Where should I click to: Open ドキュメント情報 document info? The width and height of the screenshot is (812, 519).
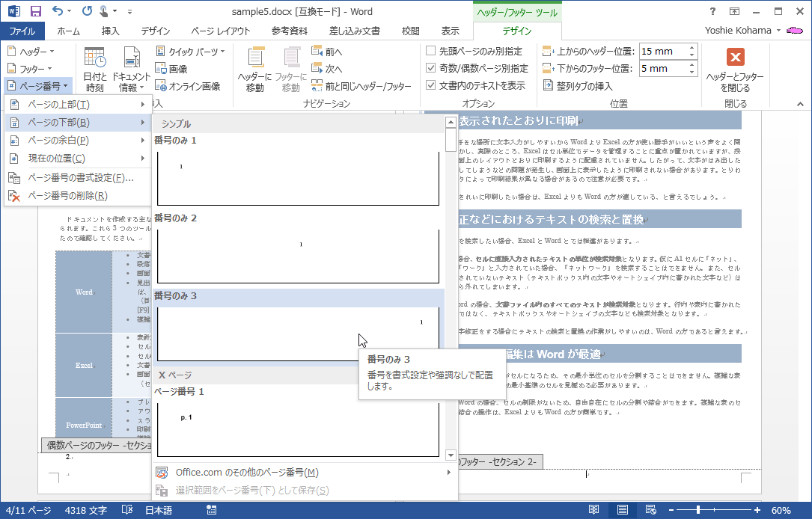pyautogui.click(x=132, y=70)
